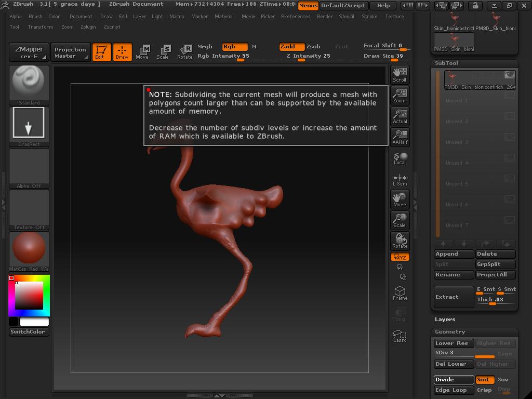Select the Rotate tool in top toolbar
The image size is (532, 399).
coord(185,51)
